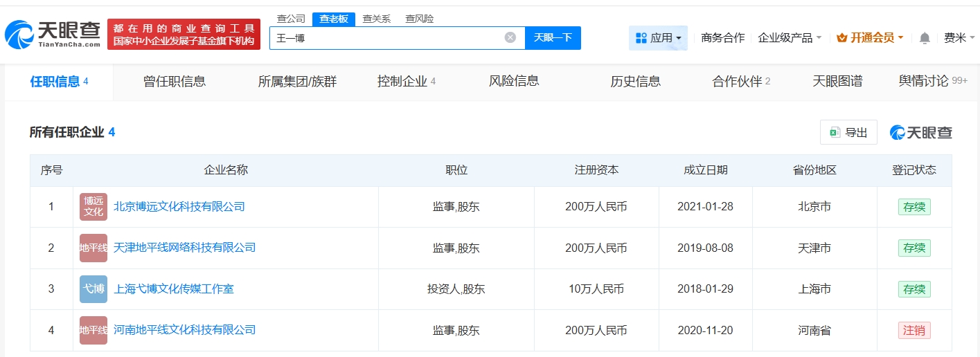Viewport: 980px width, 357px height.
Task: Open the 开通会员 membership dropdown
Action: pos(870,38)
